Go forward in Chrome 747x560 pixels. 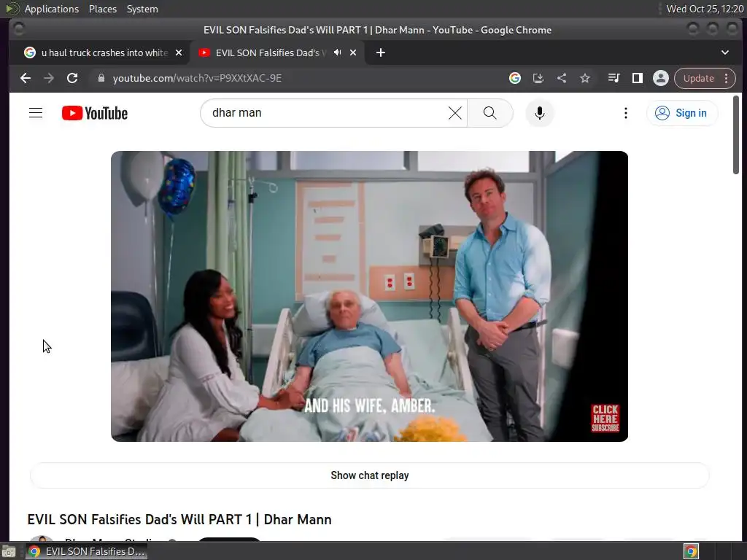[49, 78]
